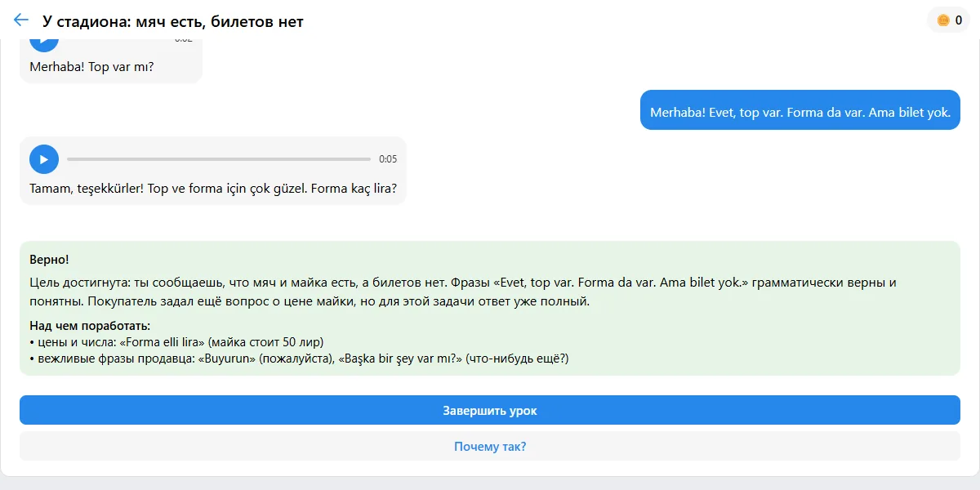Image resolution: width=980 pixels, height=490 pixels.
Task: Click the gray area below the lesson card
Action: 490,483
